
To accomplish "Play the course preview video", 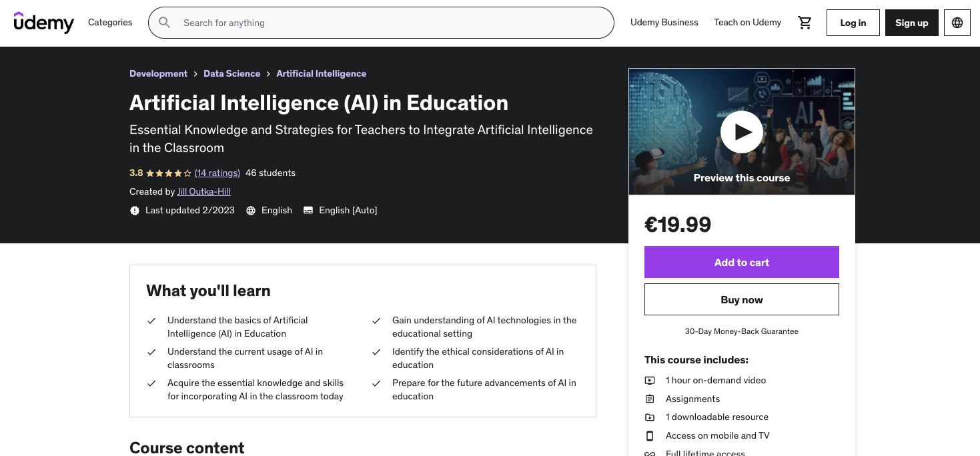I will (741, 131).
